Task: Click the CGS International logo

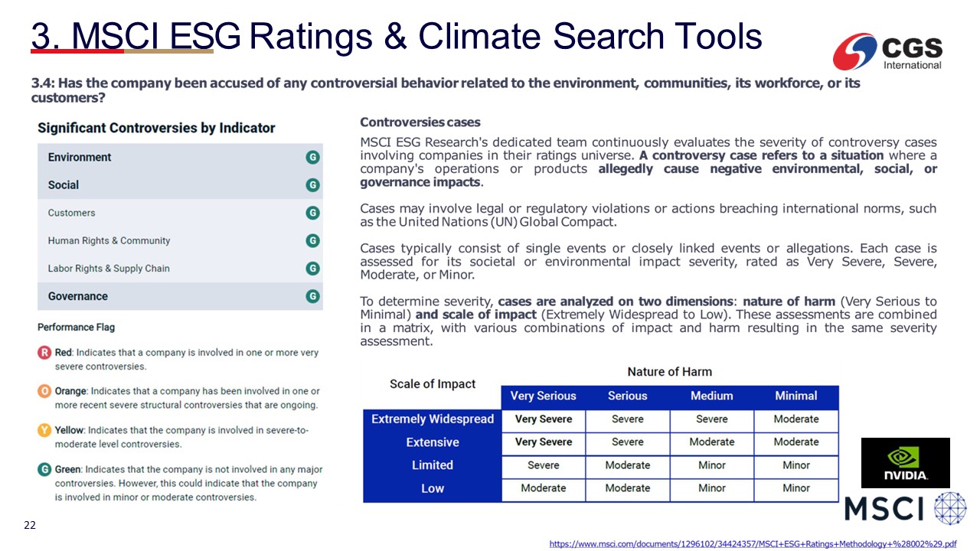Action: 888,51
